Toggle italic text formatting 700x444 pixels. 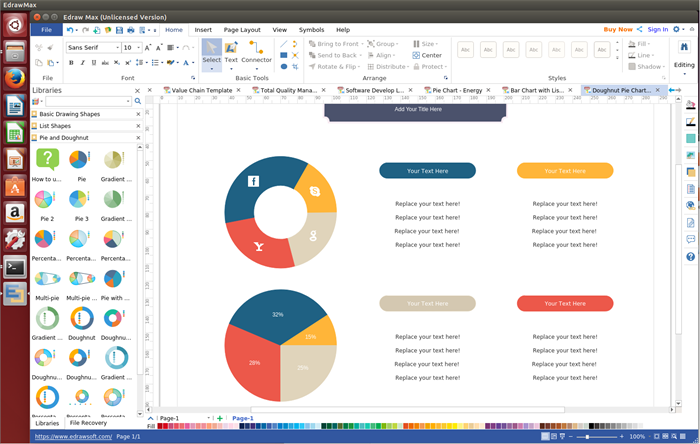coord(84,63)
